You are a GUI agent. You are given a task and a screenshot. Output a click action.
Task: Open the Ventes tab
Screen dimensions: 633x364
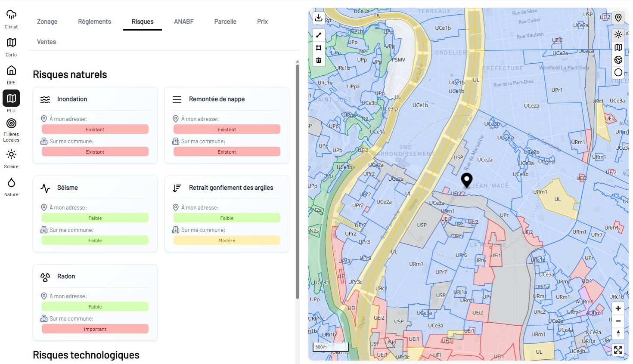coord(47,42)
